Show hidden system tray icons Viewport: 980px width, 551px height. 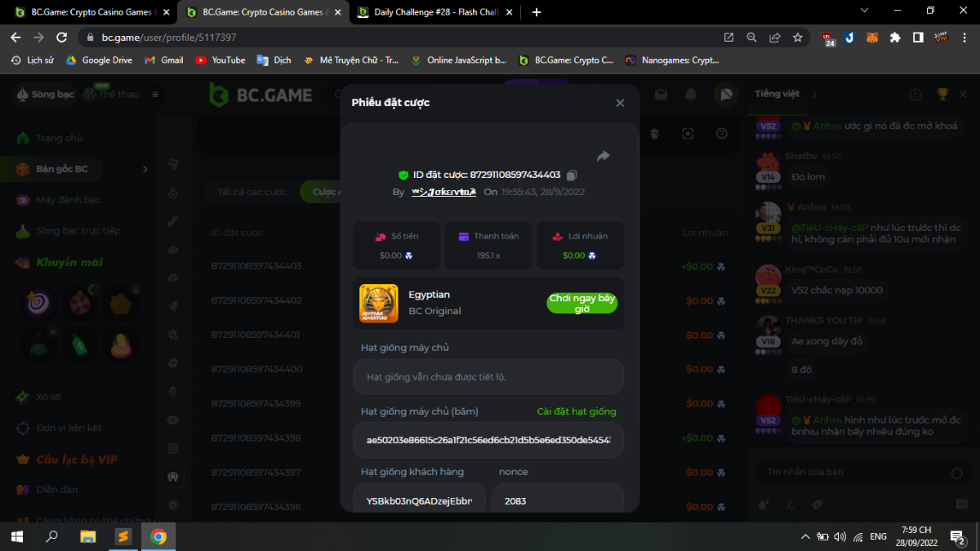pyautogui.click(x=805, y=536)
